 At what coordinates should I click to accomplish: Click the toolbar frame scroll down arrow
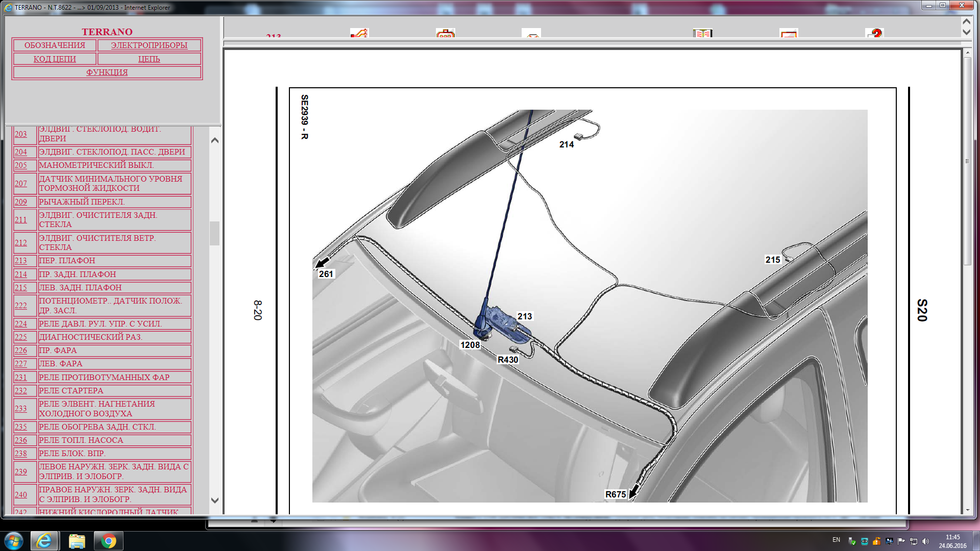click(x=966, y=32)
